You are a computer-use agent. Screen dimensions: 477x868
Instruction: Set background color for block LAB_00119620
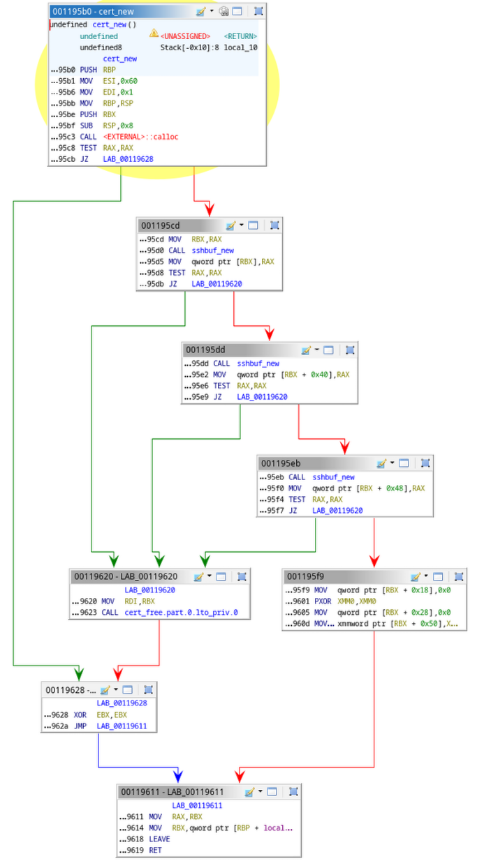[198, 576]
